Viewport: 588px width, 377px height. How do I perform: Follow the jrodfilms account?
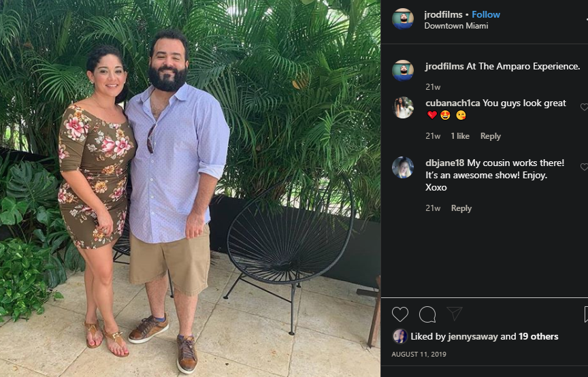(x=486, y=14)
